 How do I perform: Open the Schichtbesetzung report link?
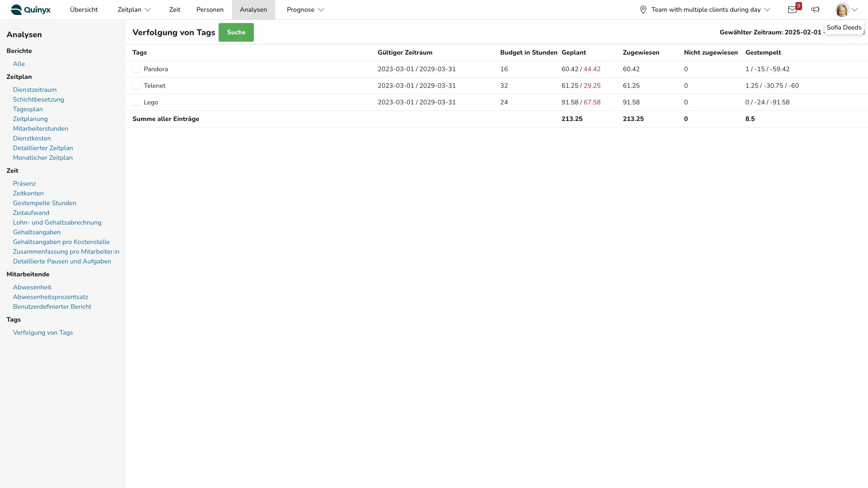point(38,100)
